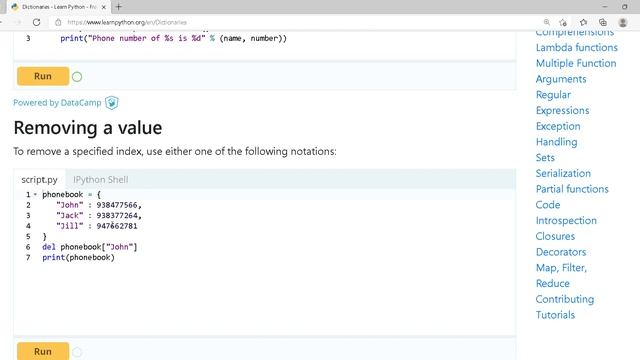The height and width of the screenshot is (360, 640).
Task: Collapse the phonebook block fold arrow
Action: point(36,195)
